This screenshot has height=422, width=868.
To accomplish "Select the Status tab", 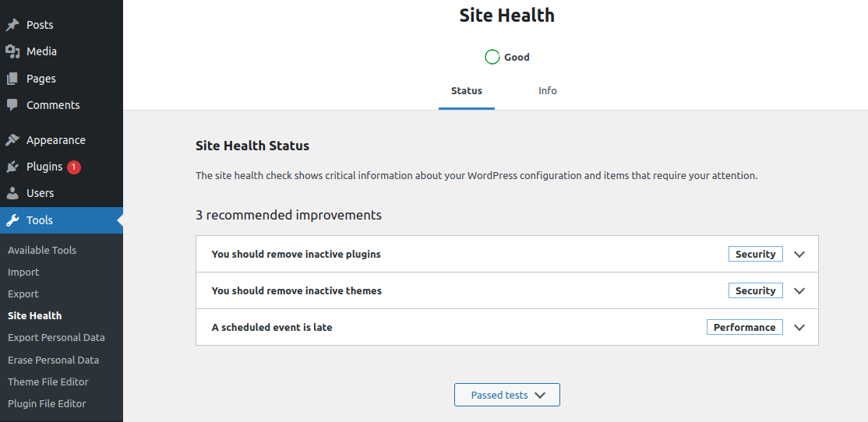I will pos(467,91).
